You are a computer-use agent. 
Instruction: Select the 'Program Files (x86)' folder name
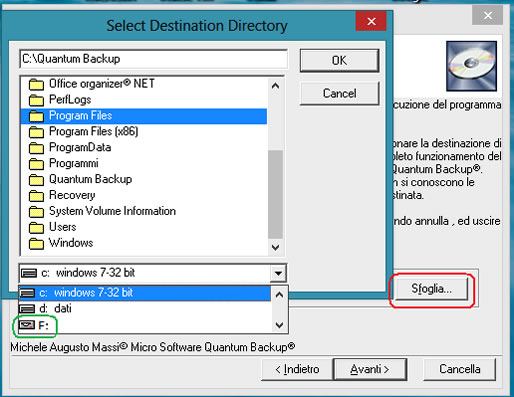point(93,131)
